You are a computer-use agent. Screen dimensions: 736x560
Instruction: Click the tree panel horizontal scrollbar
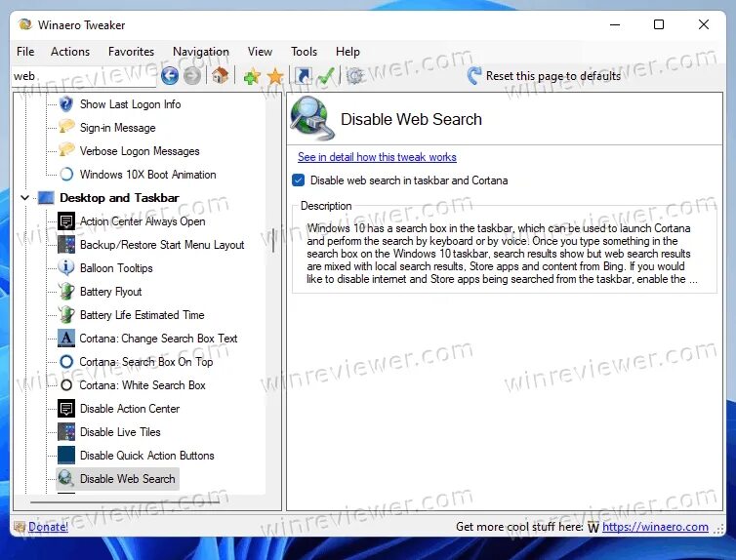pyautogui.click(x=124, y=502)
